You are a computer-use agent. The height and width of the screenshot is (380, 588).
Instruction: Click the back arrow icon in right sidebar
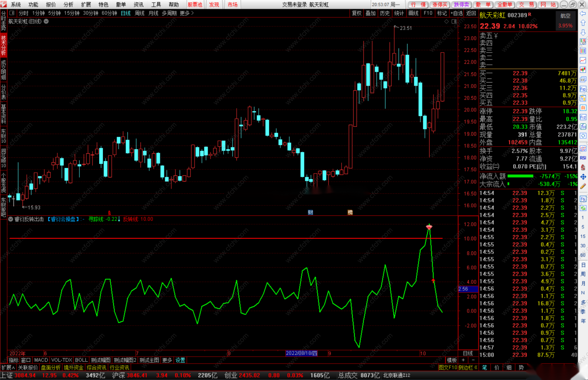(x=583, y=14)
